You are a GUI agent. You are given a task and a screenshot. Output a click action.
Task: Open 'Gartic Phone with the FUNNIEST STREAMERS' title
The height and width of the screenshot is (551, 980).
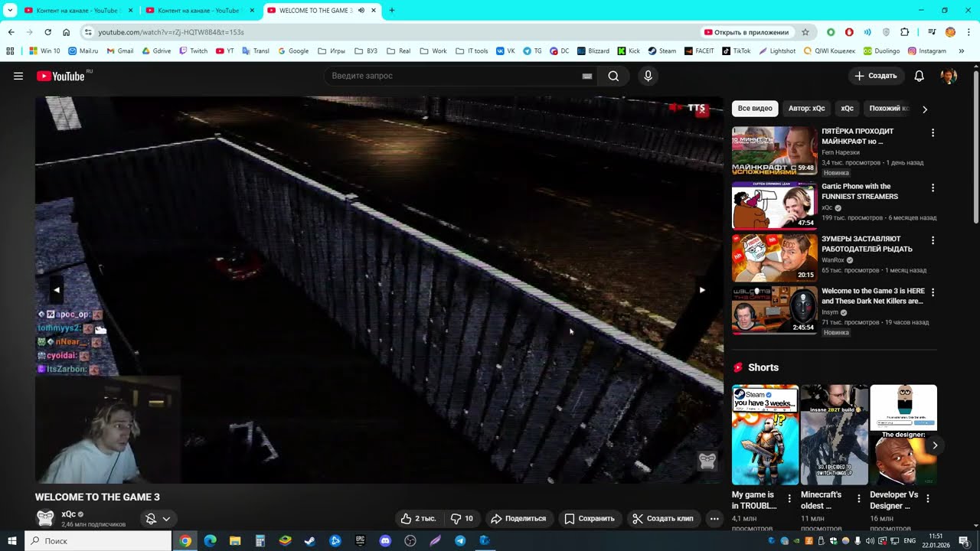(860, 191)
